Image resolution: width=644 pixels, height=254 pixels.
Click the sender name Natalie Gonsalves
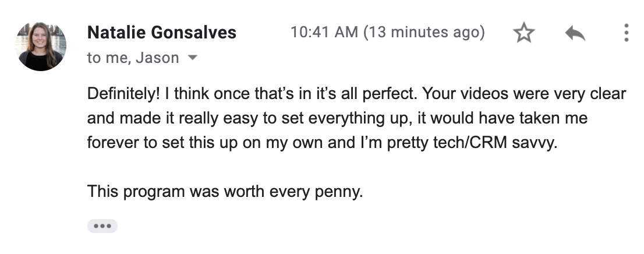162,33
